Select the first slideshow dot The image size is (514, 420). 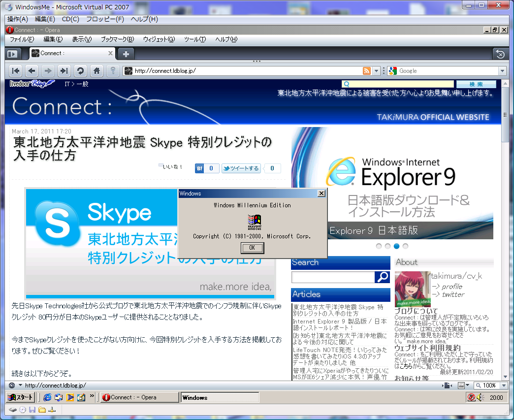point(379,246)
